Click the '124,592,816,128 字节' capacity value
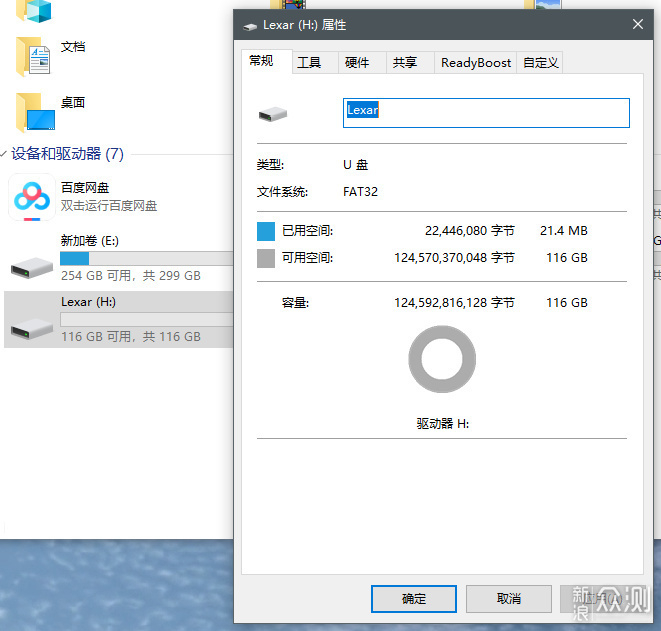 (x=454, y=303)
